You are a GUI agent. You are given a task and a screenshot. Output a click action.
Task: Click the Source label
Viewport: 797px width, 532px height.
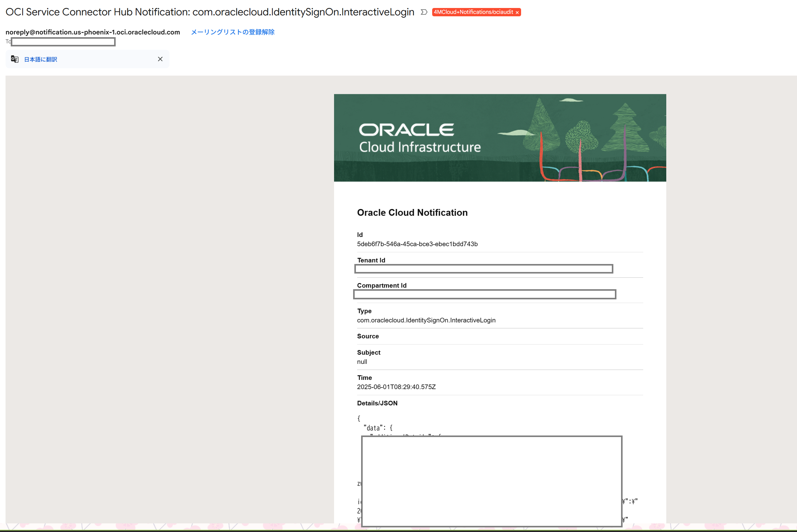(368, 336)
